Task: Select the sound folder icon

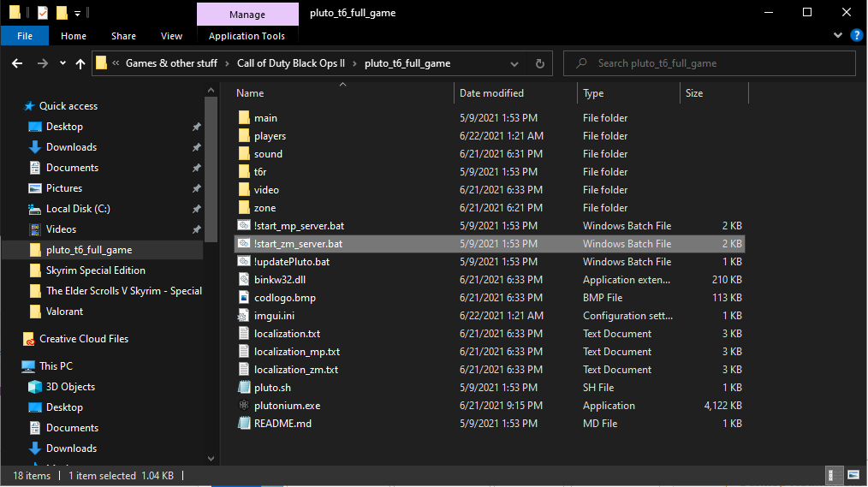Action: coord(244,153)
